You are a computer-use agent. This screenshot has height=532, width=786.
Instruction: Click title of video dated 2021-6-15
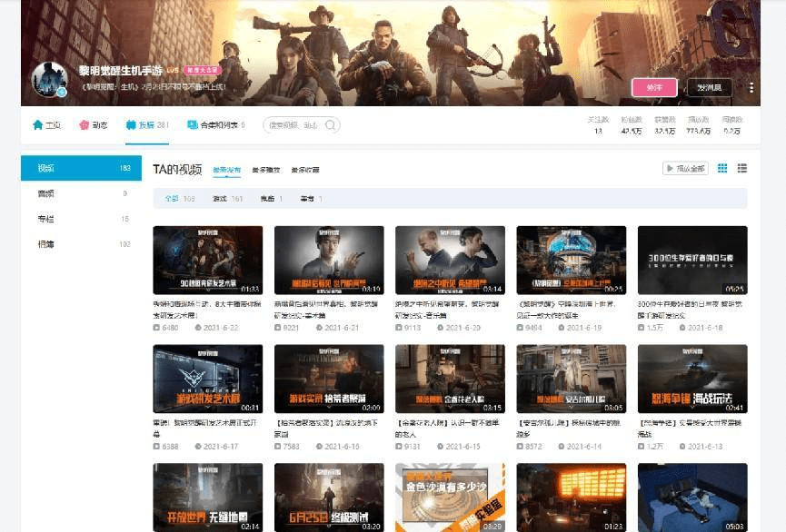tap(448, 429)
